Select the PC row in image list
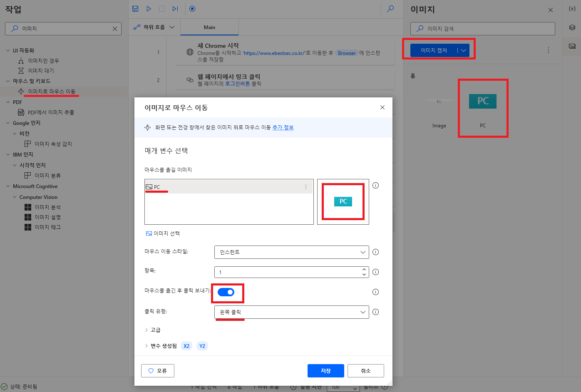The height and width of the screenshot is (392, 581). coord(229,187)
